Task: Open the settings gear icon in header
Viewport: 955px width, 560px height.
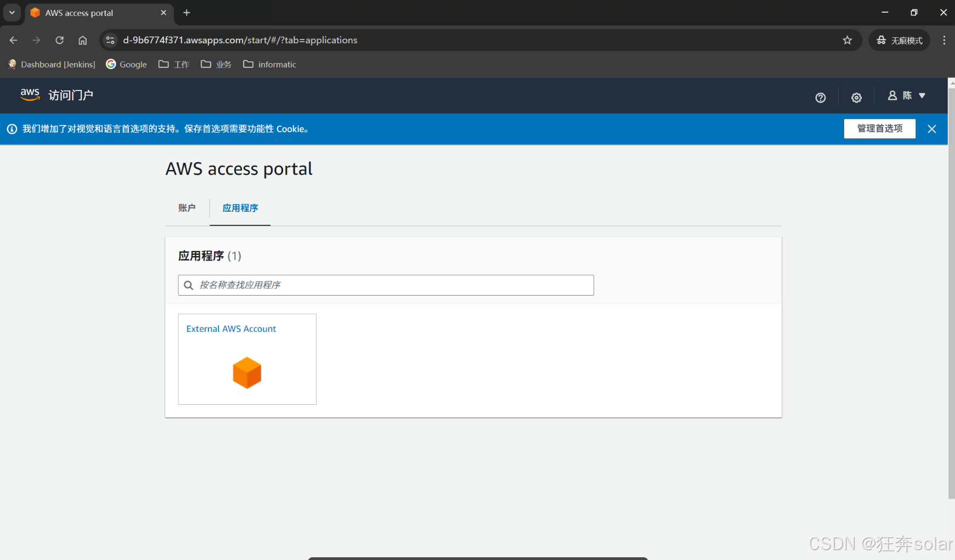Action: point(856,98)
